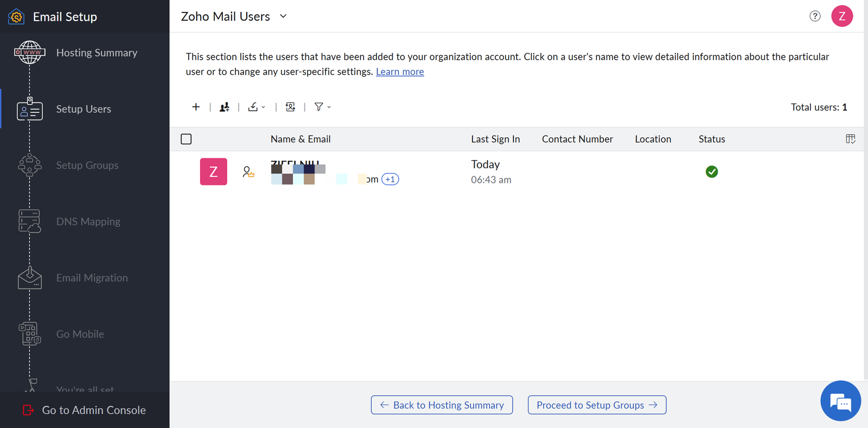The image size is (868, 428).
Task: Click Proceed to Setup Groups button
Action: tap(597, 405)
